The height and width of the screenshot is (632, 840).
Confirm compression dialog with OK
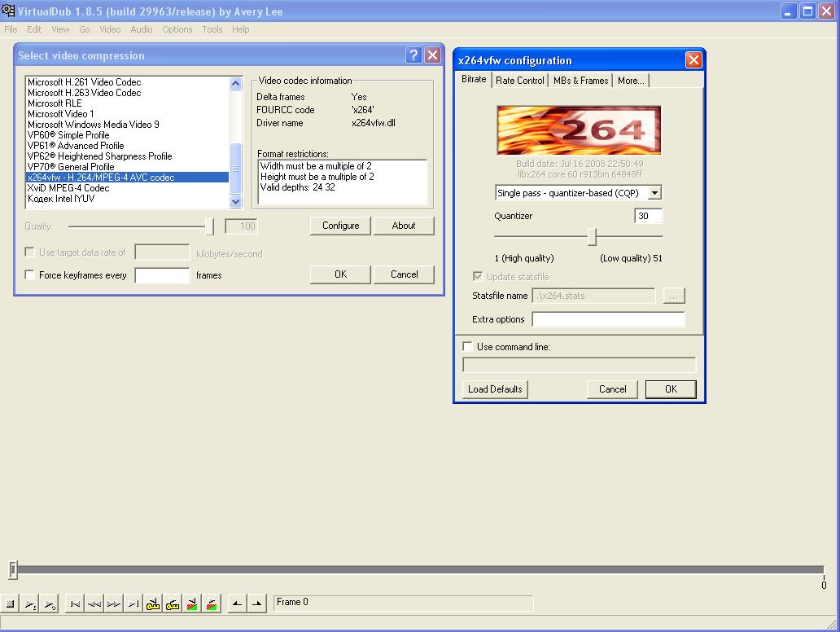[341, 274]
